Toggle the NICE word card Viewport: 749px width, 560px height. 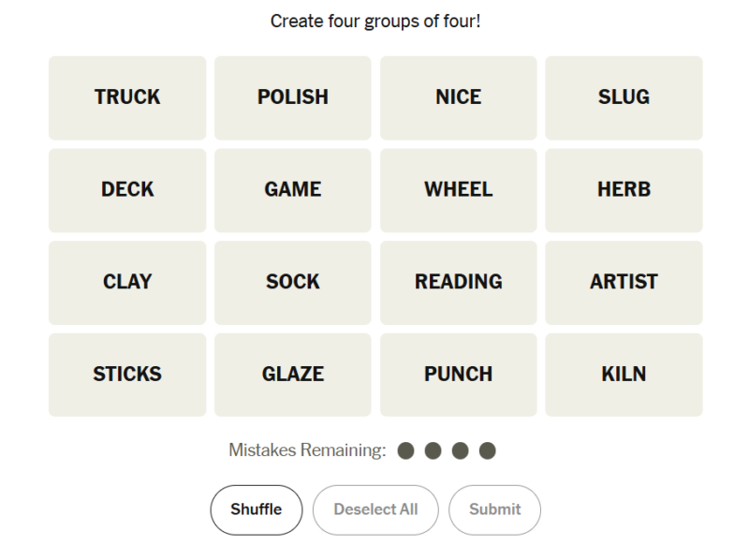[459, 97]
